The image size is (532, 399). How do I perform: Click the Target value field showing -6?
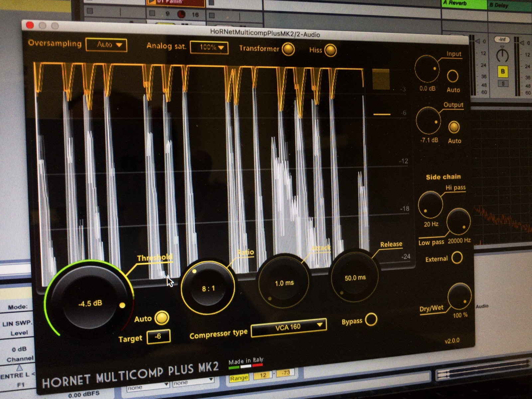(158, 336)
